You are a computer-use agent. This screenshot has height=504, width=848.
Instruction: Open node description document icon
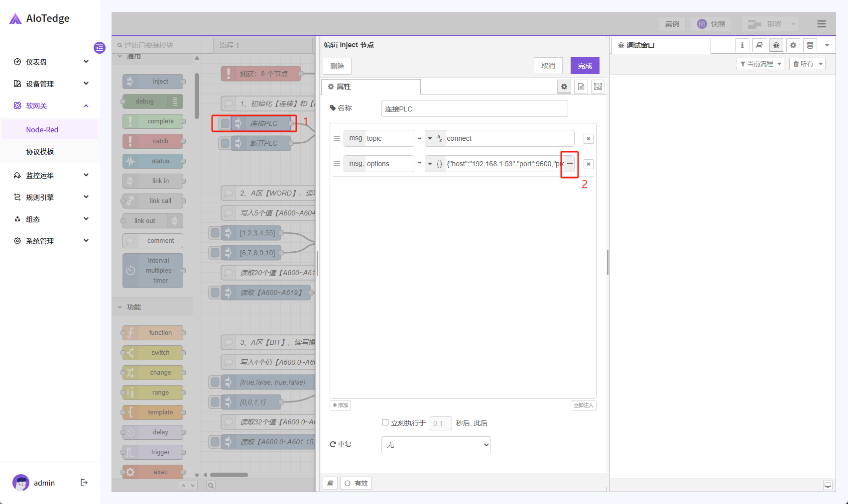coord(581,87)
